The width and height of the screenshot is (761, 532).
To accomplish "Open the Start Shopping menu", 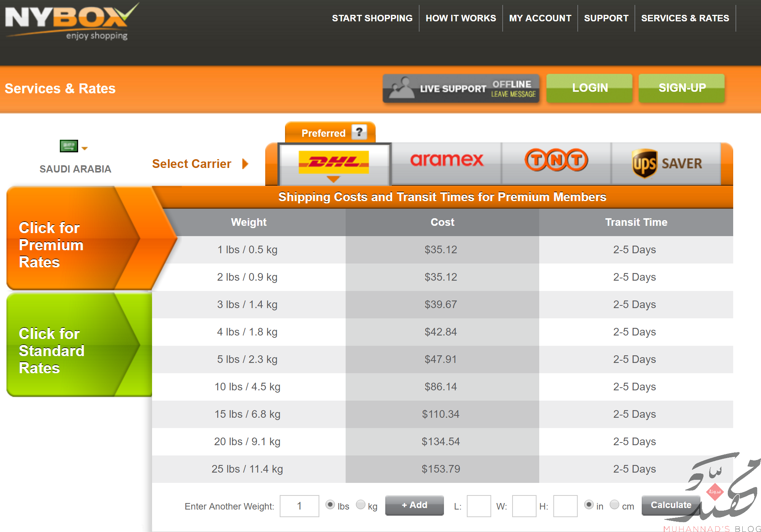I will 372,18.
